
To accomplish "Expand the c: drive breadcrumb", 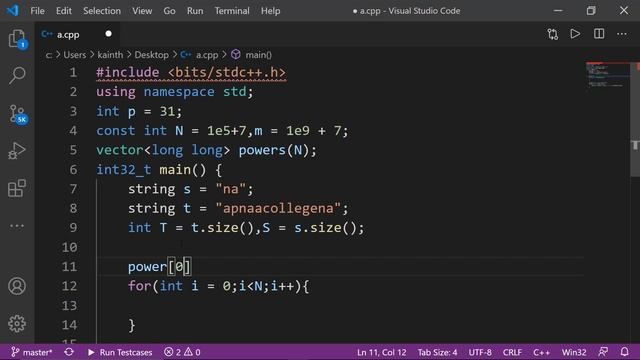I will tap(49, 55).
